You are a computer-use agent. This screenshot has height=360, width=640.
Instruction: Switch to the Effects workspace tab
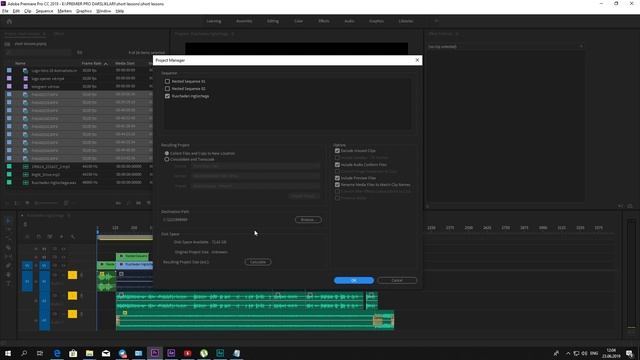[324, 21]
